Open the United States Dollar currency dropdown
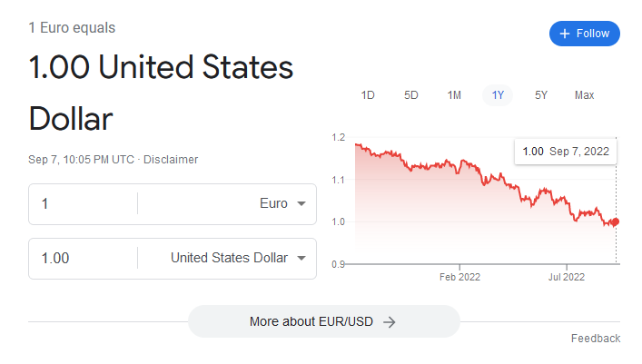The width and height of the screenshot is (642, 364). tap(301, 259)
